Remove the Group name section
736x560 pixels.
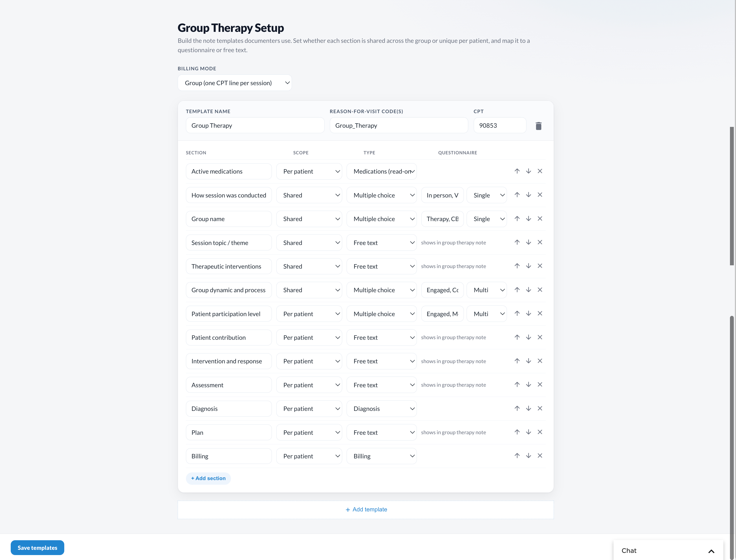[540, 219]
